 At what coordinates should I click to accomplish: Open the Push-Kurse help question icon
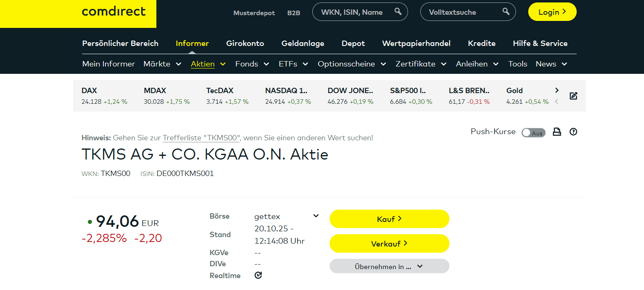pos(573,132)
